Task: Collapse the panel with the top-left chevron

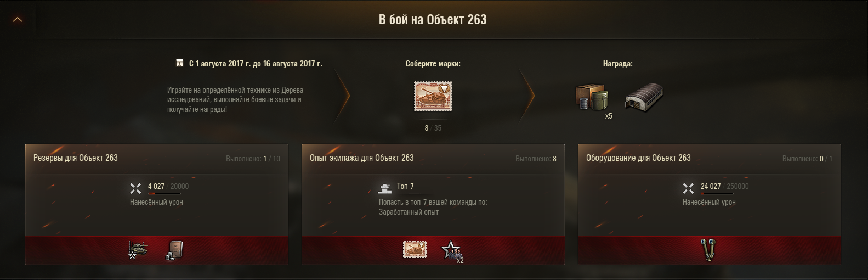Action: point(18,20)
